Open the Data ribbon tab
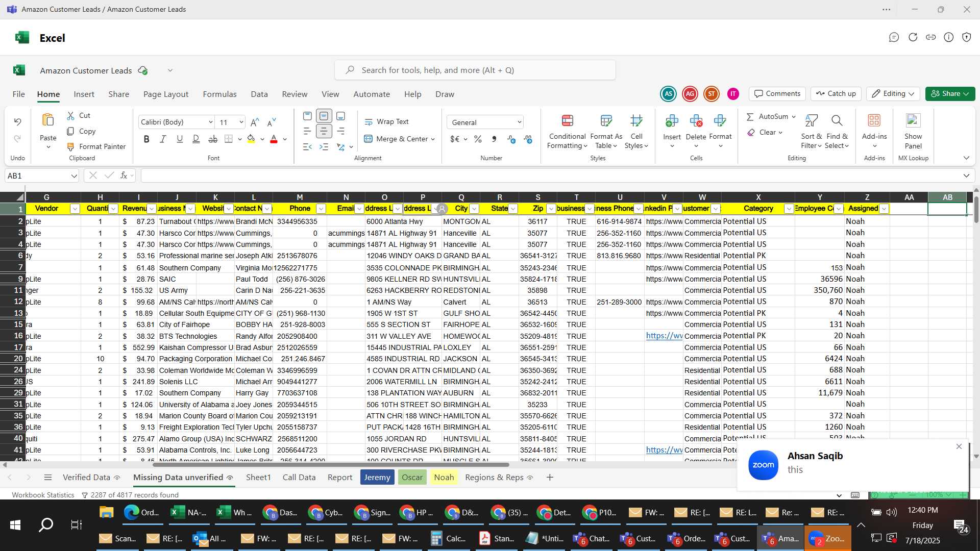 tap(259, 94)
